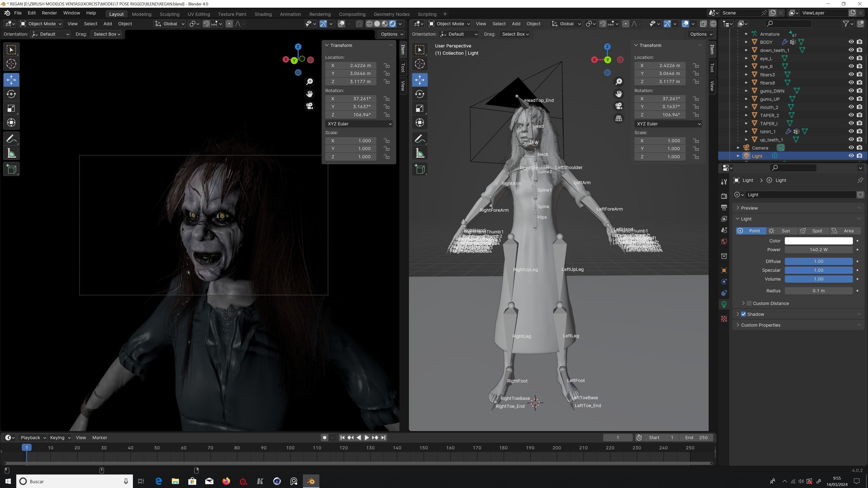Select the Spot light type
The width and height of the screenshot is (868, 488).
tap(814, 231)
